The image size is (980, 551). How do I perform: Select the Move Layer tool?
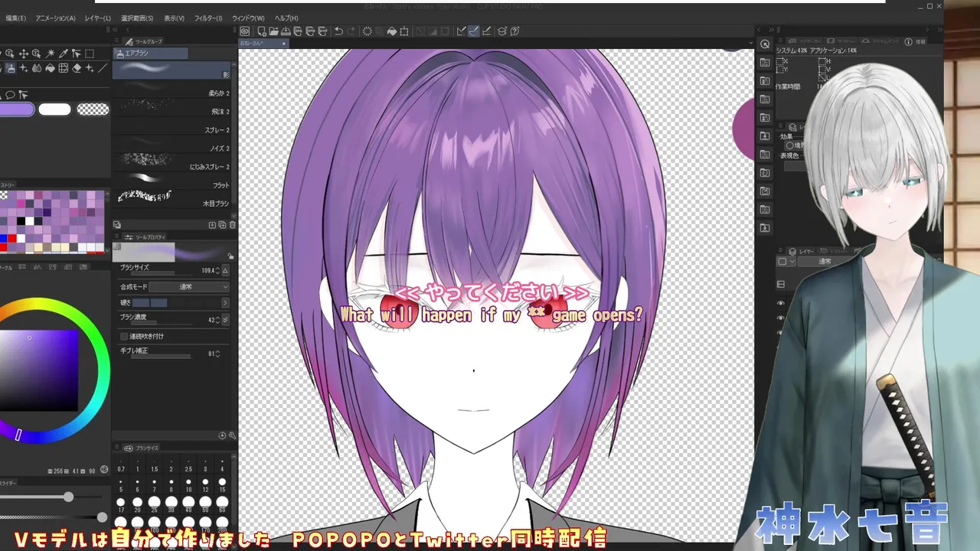click(24, 54)
